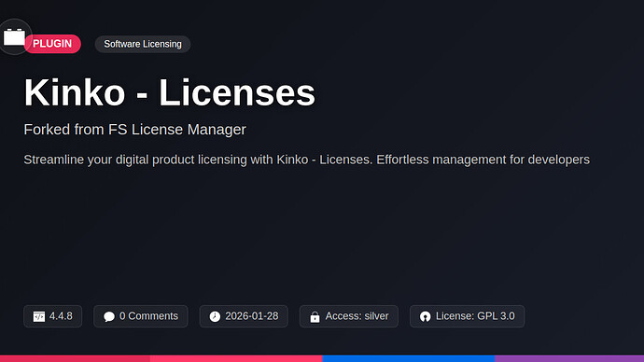The height and width of the screenshot is (362, 644).
Task: Click the clock date icon
Action: pos(215,316)
